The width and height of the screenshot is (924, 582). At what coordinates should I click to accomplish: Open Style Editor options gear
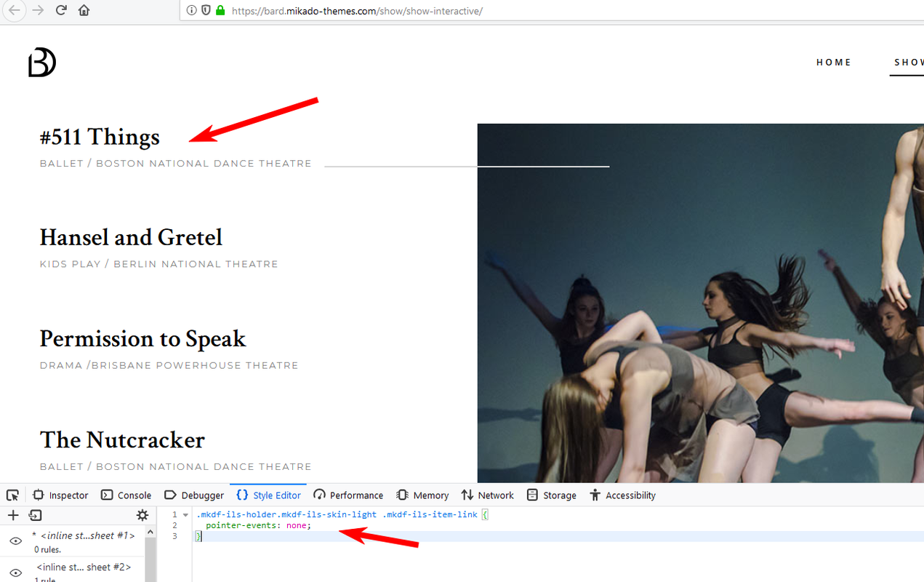tap(142, 515)
